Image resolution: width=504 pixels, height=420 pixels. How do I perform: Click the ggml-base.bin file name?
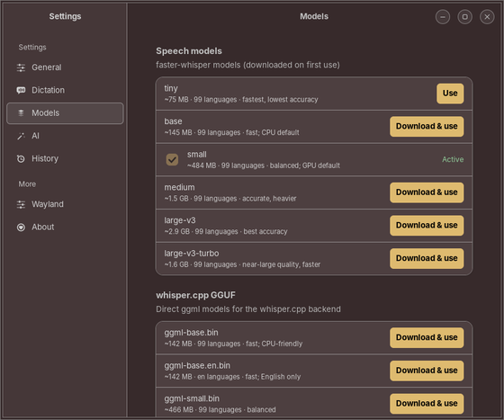click(191, 333)
